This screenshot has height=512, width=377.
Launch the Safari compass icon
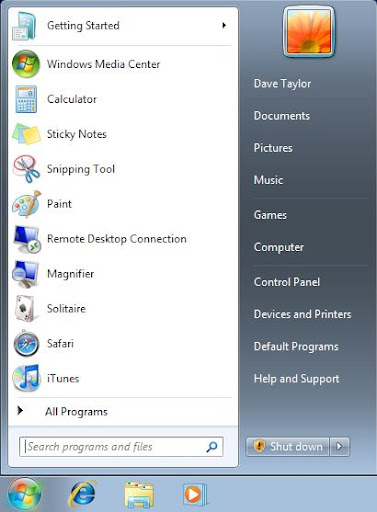point(26,343)
